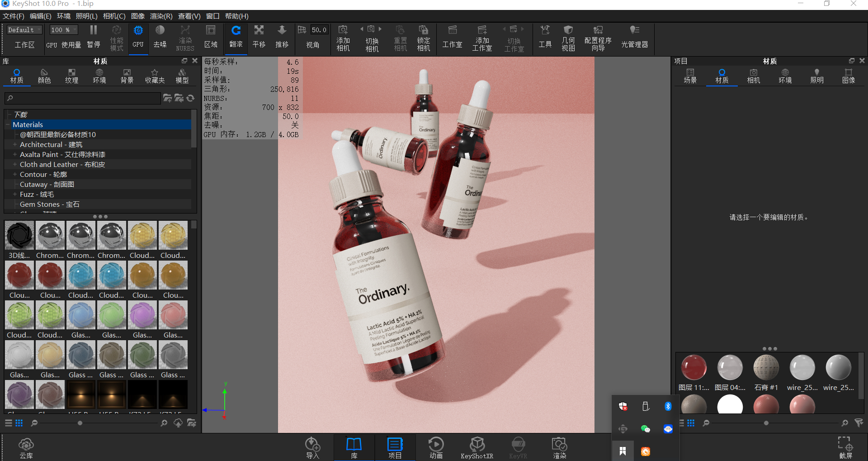Screen dimensions: 868x461
Task: Activate the 平移 (Pan) tool
Action: [x=259, y=38]
